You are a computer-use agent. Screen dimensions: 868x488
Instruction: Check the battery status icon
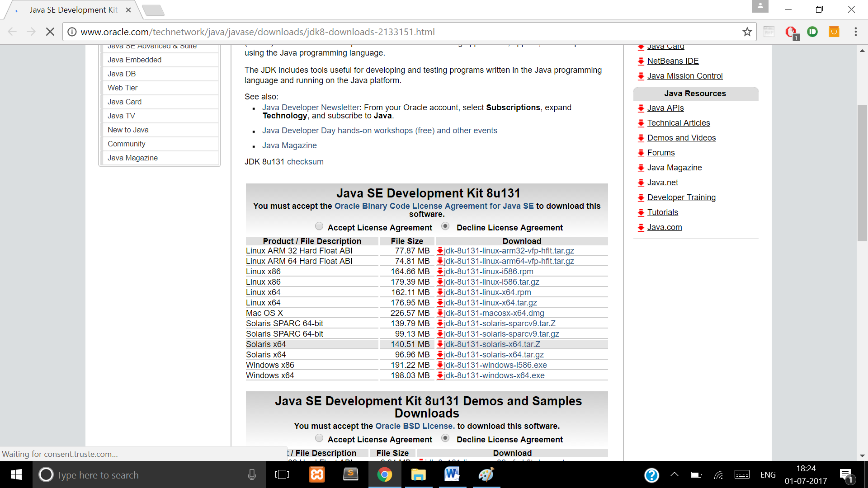(696, 474)
